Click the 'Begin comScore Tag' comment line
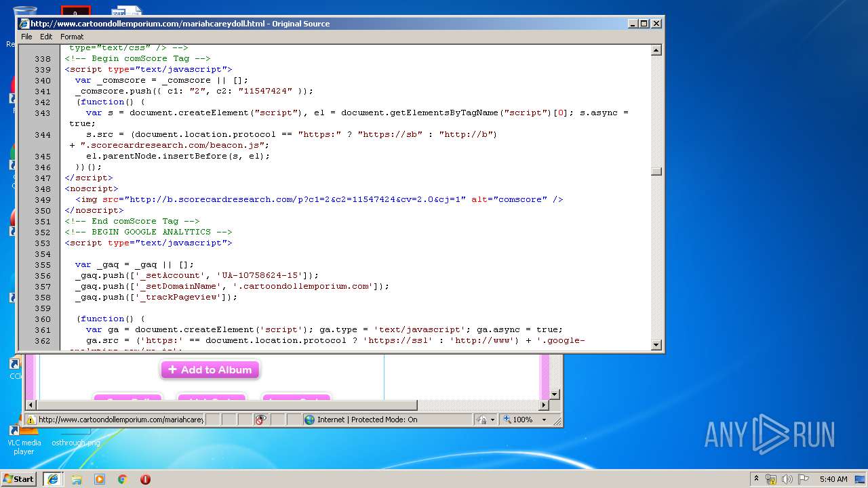 pos(138,58)
